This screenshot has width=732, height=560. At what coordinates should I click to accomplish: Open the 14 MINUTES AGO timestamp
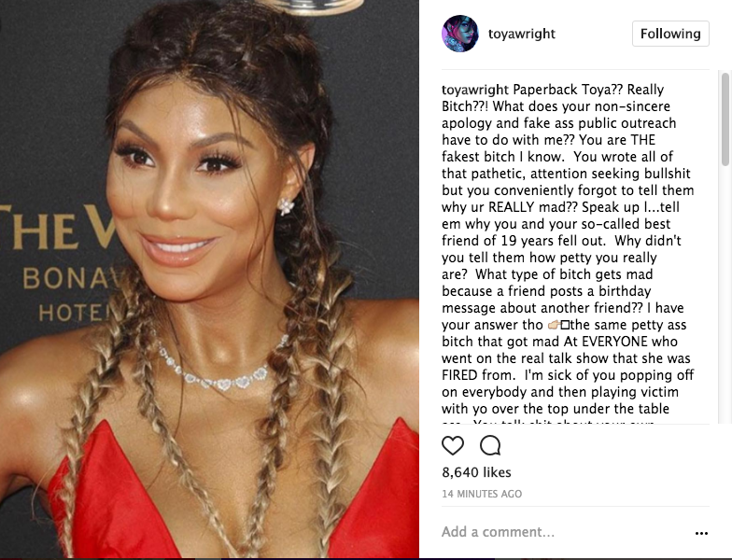[x=482, y=494]
